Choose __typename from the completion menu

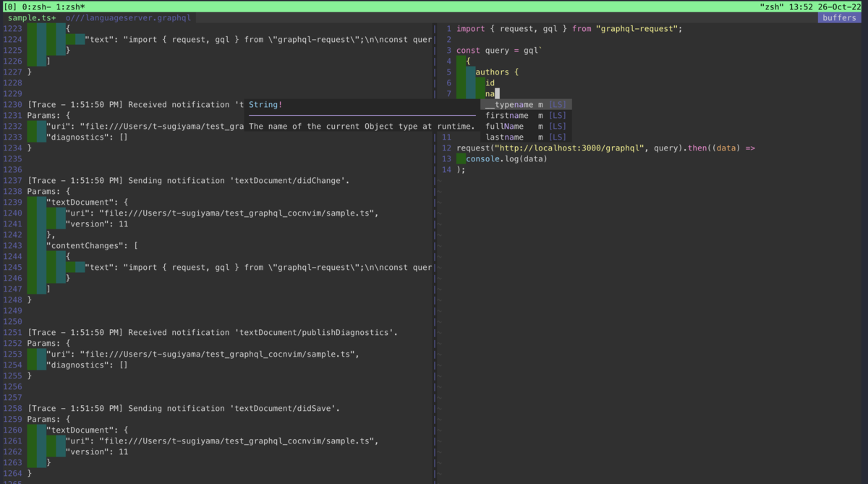(526, 105)
